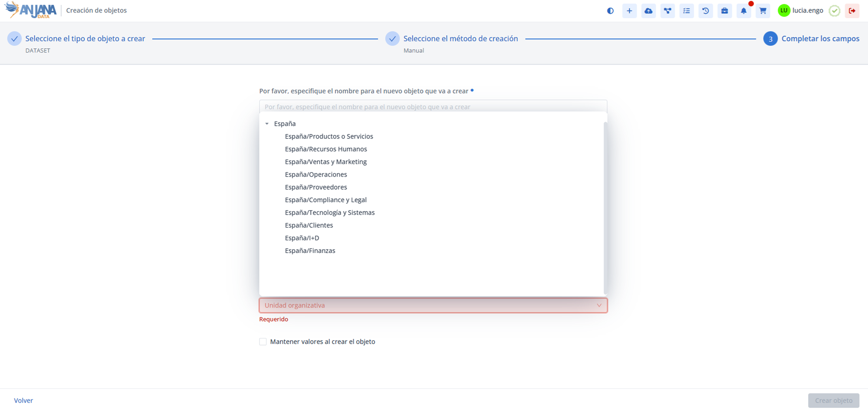
Task: Click the object name input field
Action: pyautogui.click(x=433, y=106)
